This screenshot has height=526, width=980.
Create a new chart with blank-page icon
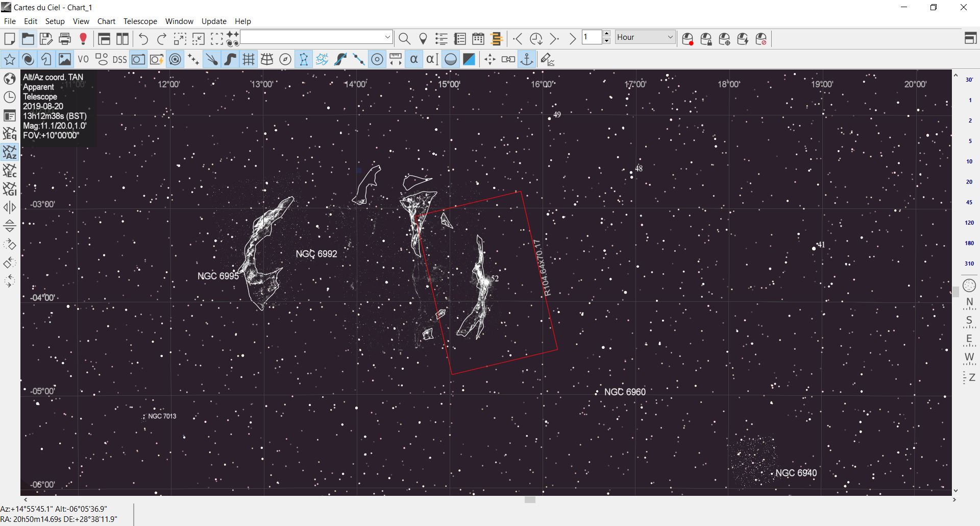9,39
